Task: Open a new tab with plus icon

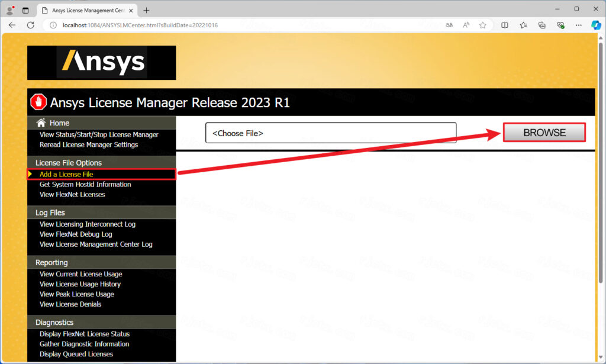Action: point(146,11)
